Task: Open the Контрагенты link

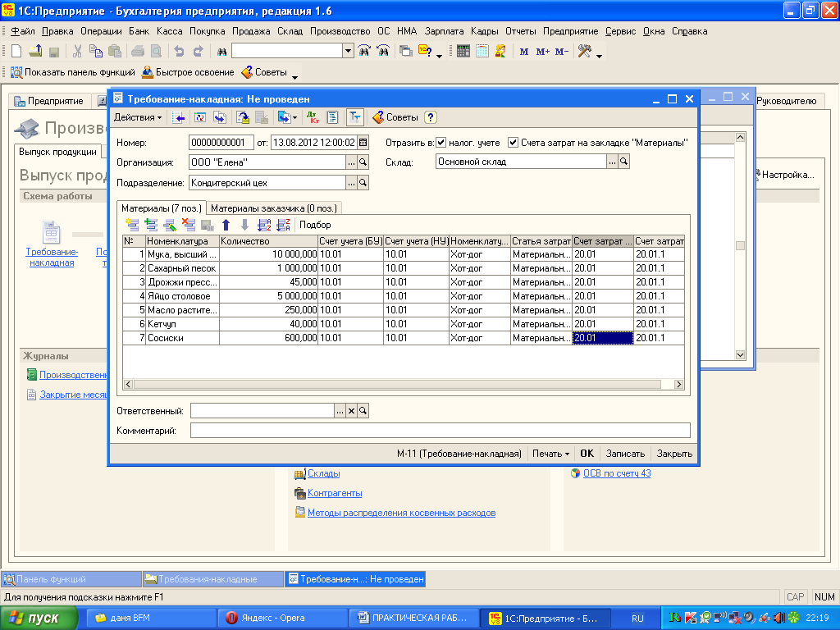Action: (335, 493)
